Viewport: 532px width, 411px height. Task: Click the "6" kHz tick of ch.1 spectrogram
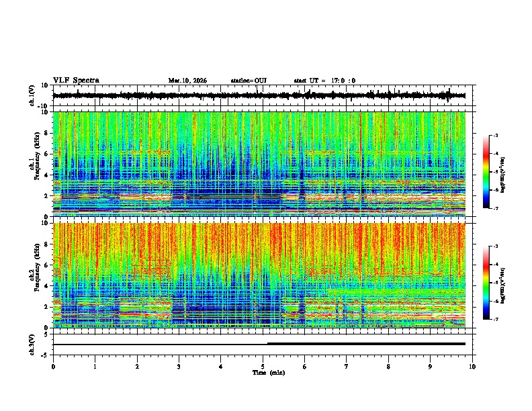[46, 154]
